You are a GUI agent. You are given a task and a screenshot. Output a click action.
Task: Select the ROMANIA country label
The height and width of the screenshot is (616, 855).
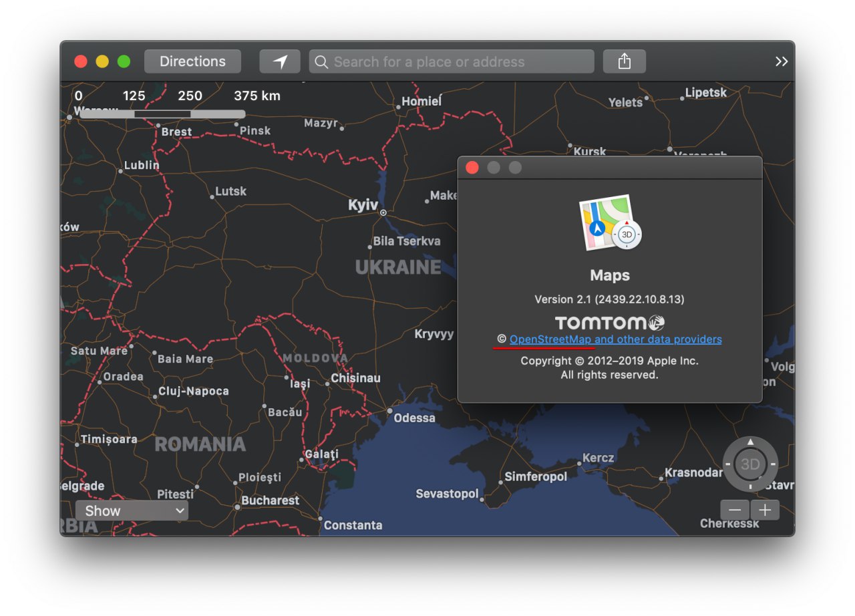click(200, 444)
